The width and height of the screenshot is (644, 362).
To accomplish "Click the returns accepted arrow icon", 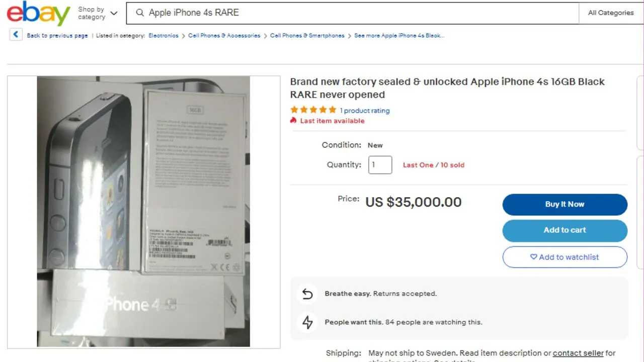I will pyautogui.click(x=307, y=294).
